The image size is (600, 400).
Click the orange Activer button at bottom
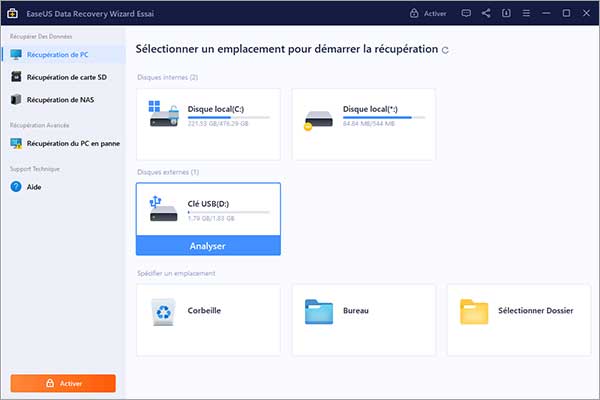point(63,383)
